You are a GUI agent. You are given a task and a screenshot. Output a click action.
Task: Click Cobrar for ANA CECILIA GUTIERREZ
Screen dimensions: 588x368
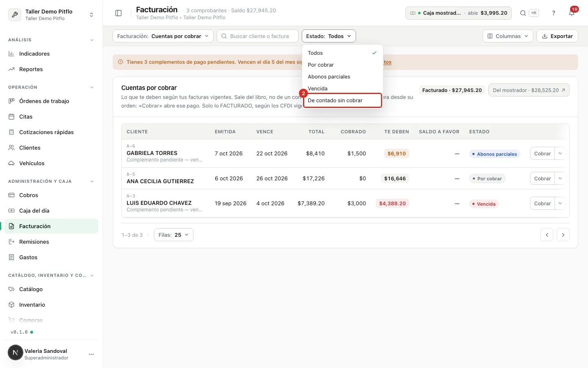(542, 179)
